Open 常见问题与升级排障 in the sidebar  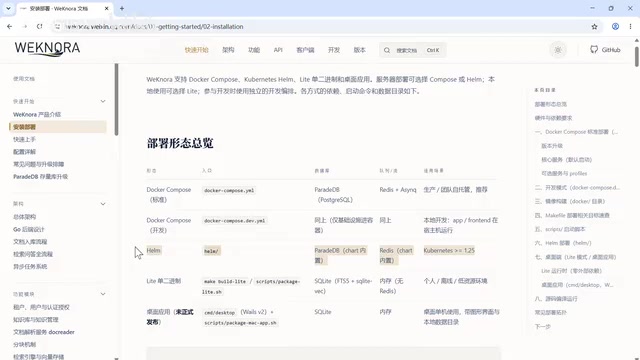[38, 164]
